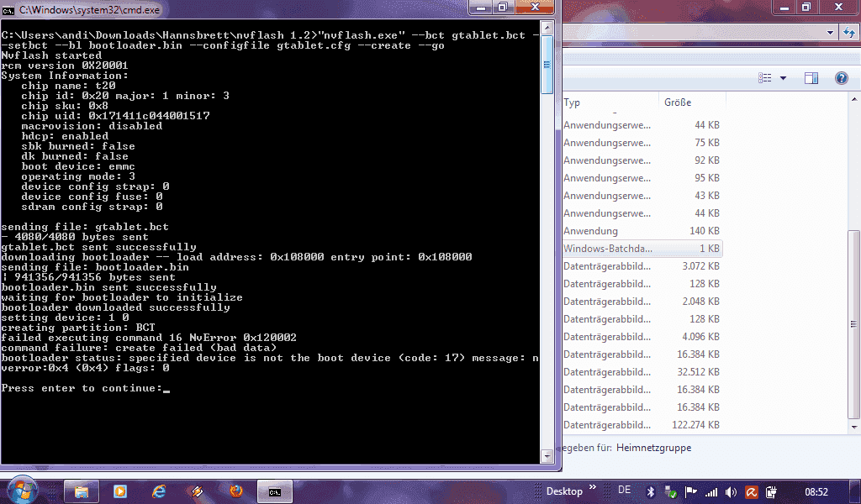Open the clock showing 08:52
This screenshot has width=861, height=504.
[x=816, y=492]
